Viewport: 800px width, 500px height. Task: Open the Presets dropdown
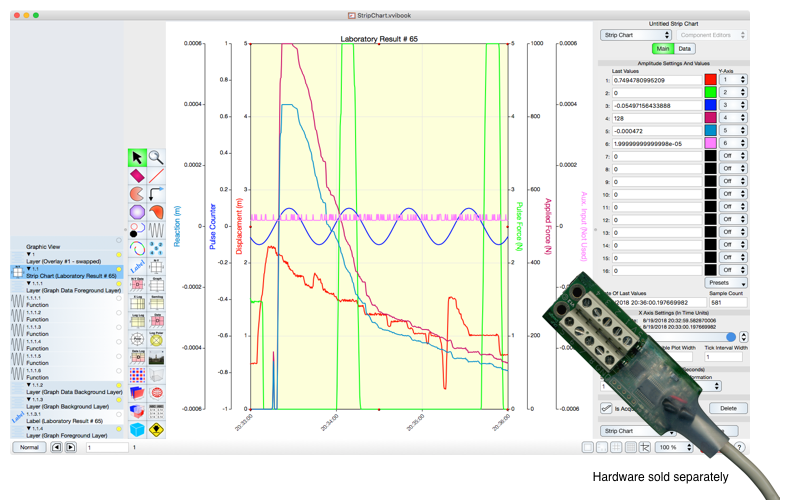[x=726, y=283]
